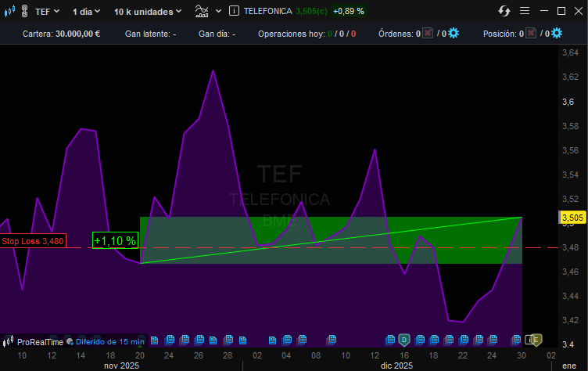Open news icon above the 04 dic date

click(x=287, y=340)
